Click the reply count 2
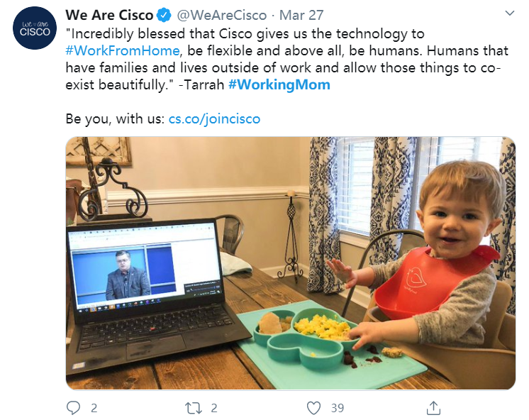This screenshot has height=420, width=529. pos(94,408)
